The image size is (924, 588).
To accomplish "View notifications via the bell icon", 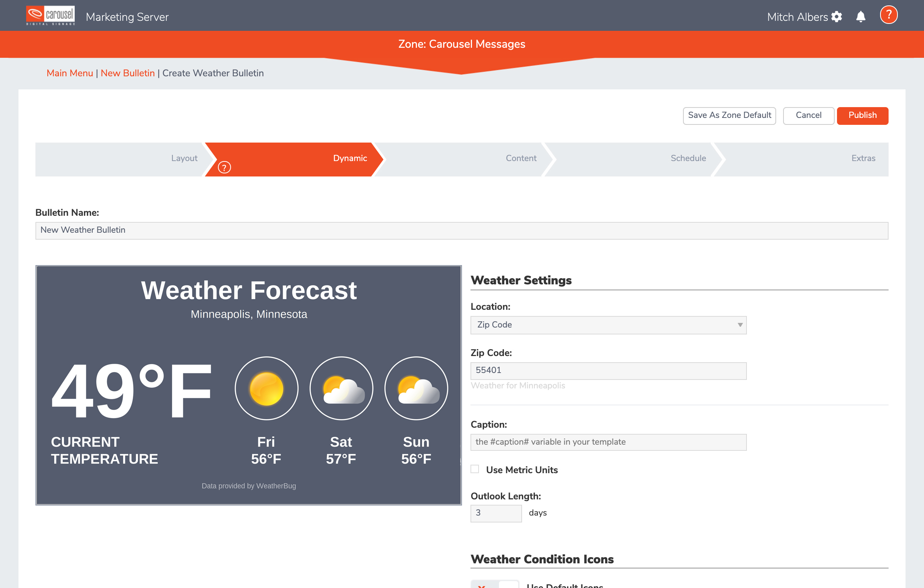I will (x=860, y=17).
